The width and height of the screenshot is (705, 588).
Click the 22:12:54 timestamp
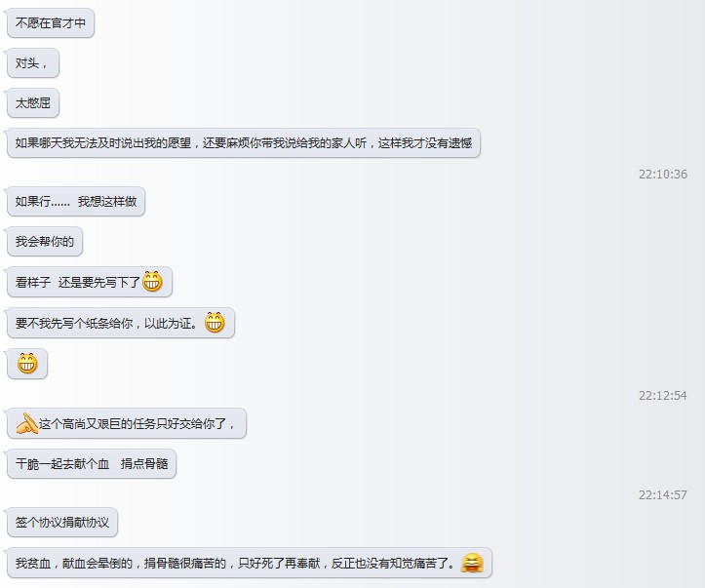[663, 396]
